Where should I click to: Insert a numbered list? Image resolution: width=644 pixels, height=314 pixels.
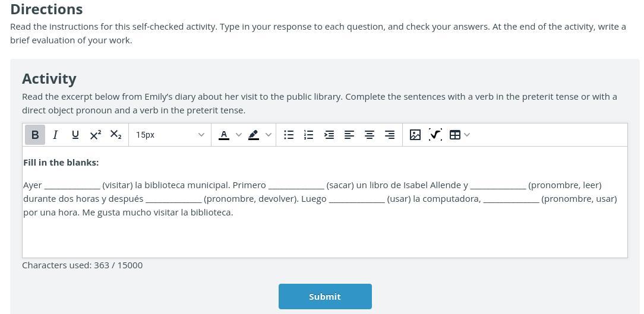tap(308, 135)
